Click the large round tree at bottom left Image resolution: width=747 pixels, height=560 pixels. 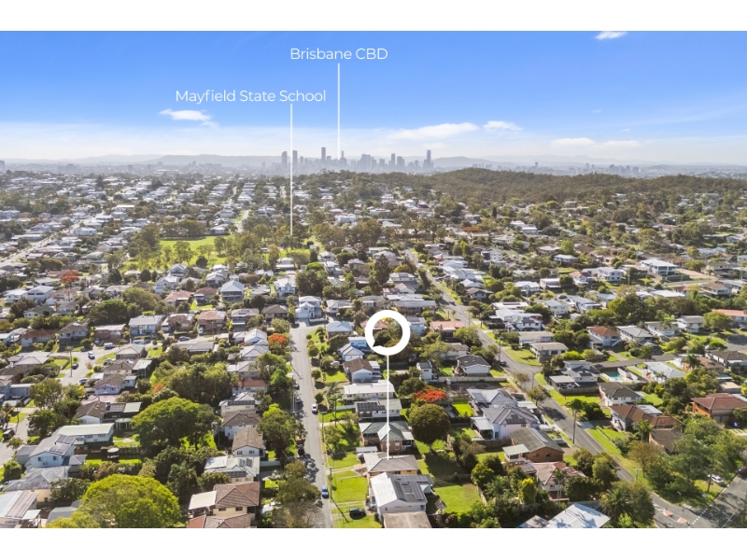(x=130, y=501)
